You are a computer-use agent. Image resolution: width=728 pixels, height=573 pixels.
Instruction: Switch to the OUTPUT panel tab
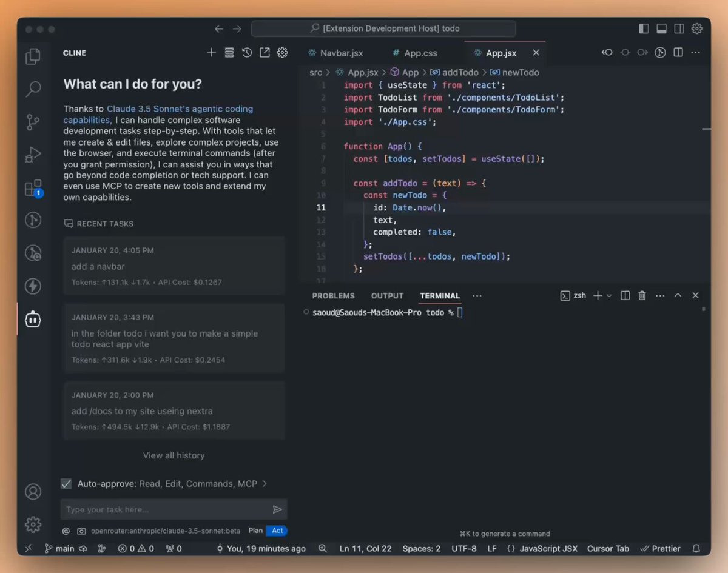(x=387, y=296)
